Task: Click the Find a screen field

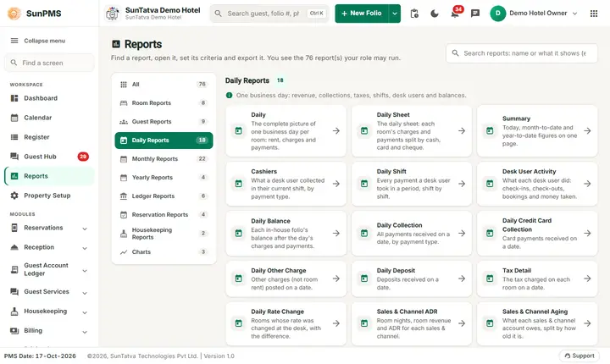Action: (49, 63)
